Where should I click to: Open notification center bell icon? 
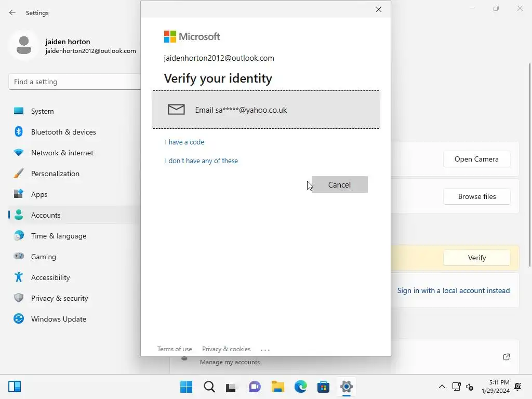[518, 387]
